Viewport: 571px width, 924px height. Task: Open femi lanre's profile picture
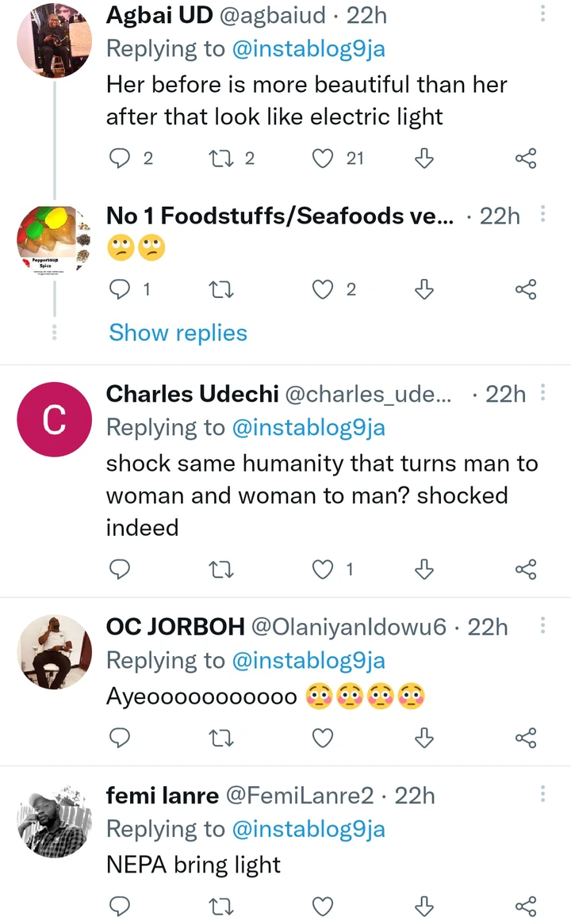(x=54, y=824)
